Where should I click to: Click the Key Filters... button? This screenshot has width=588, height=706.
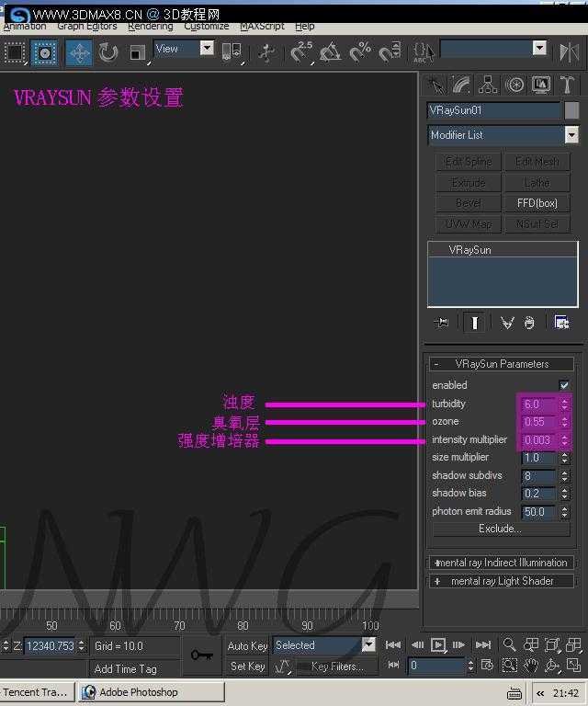pyautogui.click(x=337, y=666)
